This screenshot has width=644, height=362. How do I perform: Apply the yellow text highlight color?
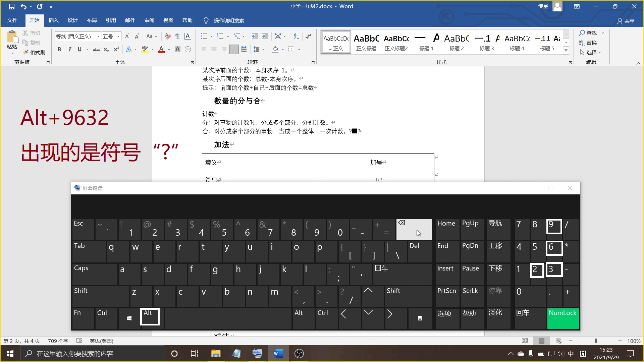[x=145, y=50]
